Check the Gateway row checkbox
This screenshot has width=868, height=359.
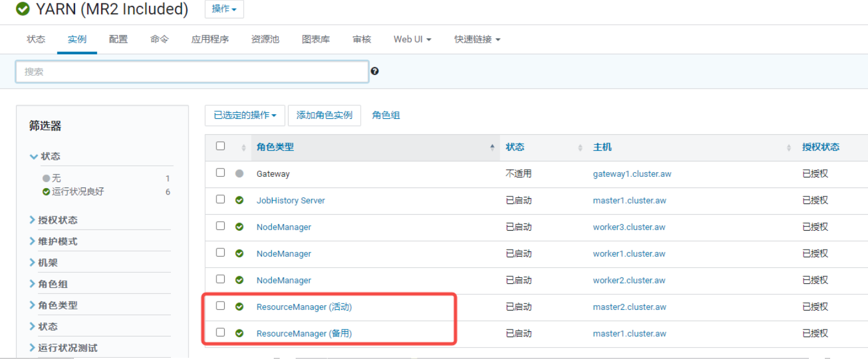221,173
